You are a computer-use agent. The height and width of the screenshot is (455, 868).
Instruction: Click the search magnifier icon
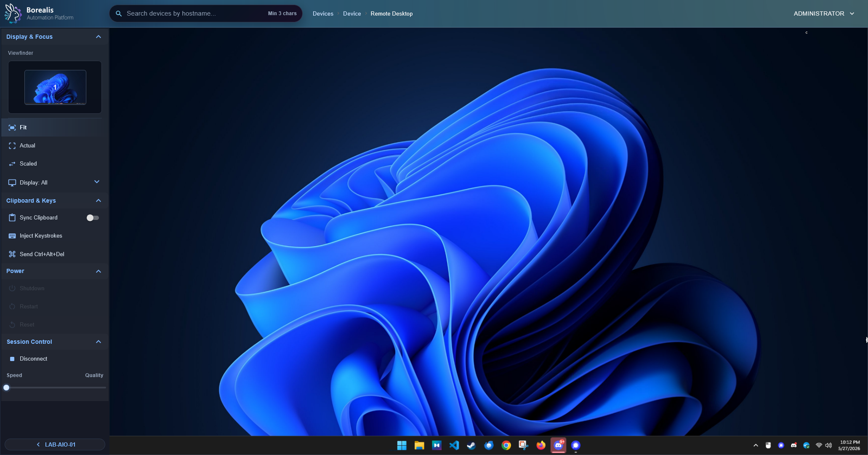click(119, 13)
